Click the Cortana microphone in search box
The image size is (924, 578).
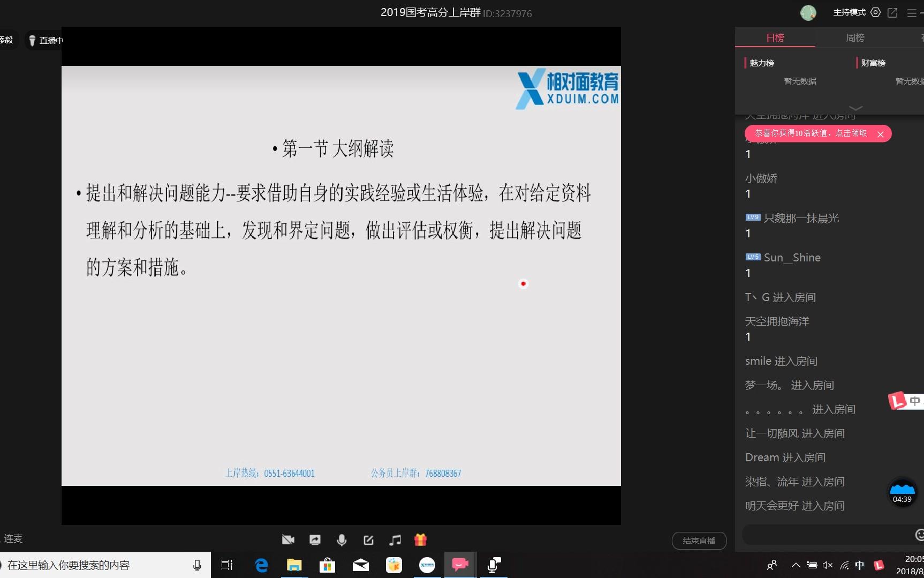[x=197, y=565]
